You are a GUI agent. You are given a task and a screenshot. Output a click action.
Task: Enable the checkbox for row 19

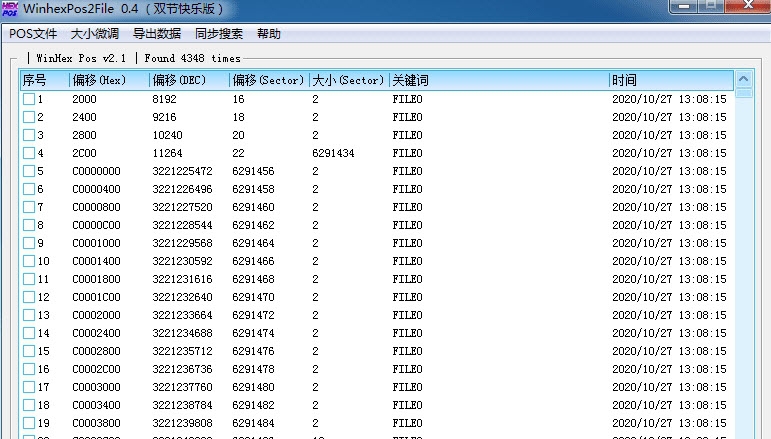coord(29,423)
